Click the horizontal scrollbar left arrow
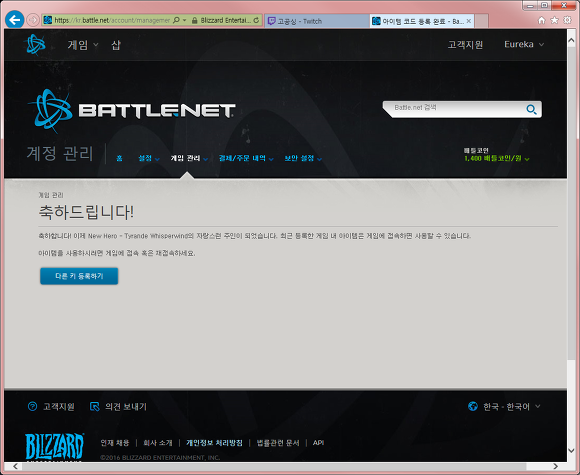 [x=16, y=466]
